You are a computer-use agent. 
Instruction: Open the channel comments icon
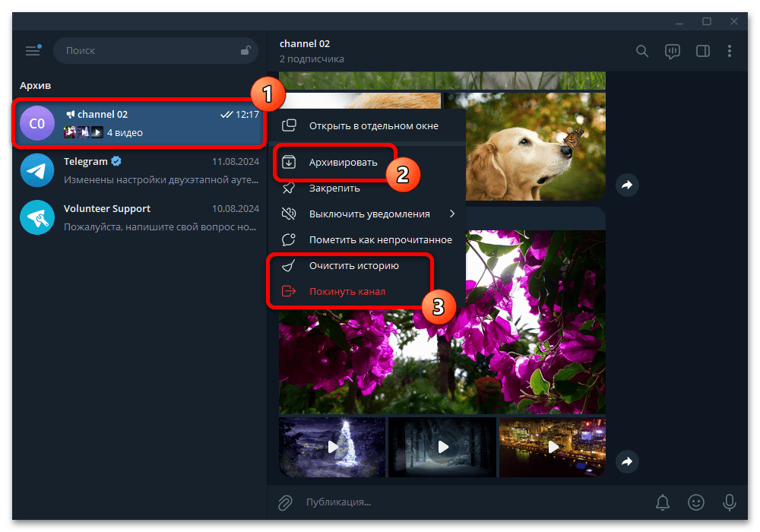pos(672,51)
